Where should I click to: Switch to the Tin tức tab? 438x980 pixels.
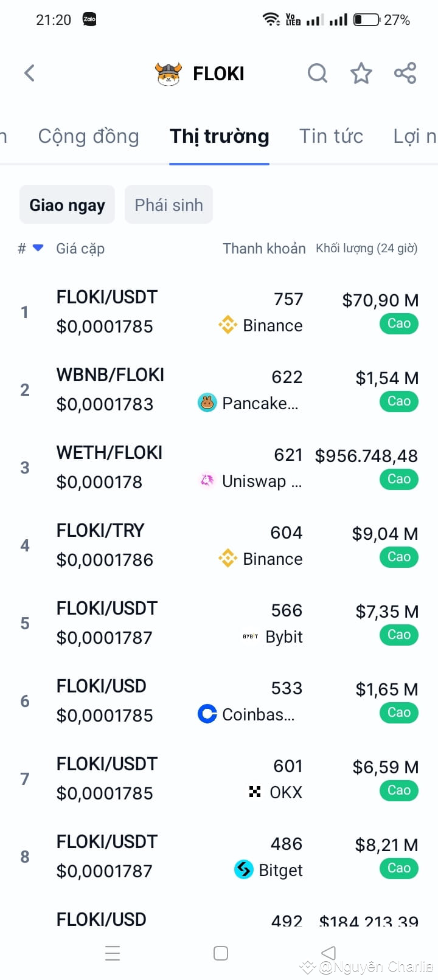tap(331, 136)
